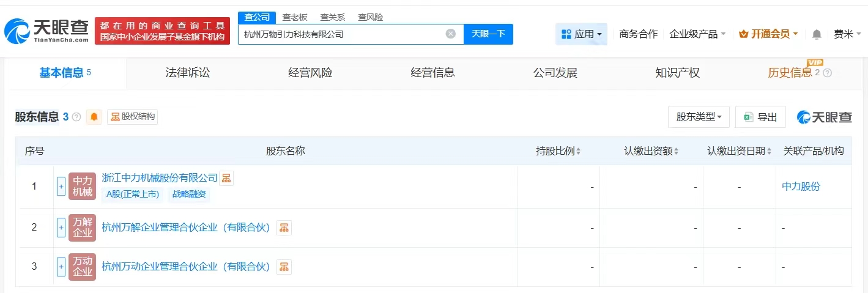Expand row 2 杭州万解企业 plus button
The height and width of the screenshot is (293, 868).
click(61, 228)
